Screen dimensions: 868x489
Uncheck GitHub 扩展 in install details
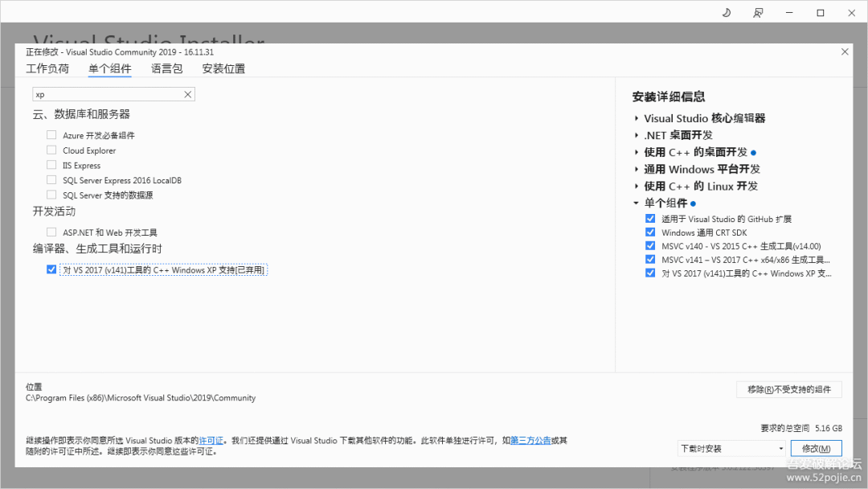point(650,219)
